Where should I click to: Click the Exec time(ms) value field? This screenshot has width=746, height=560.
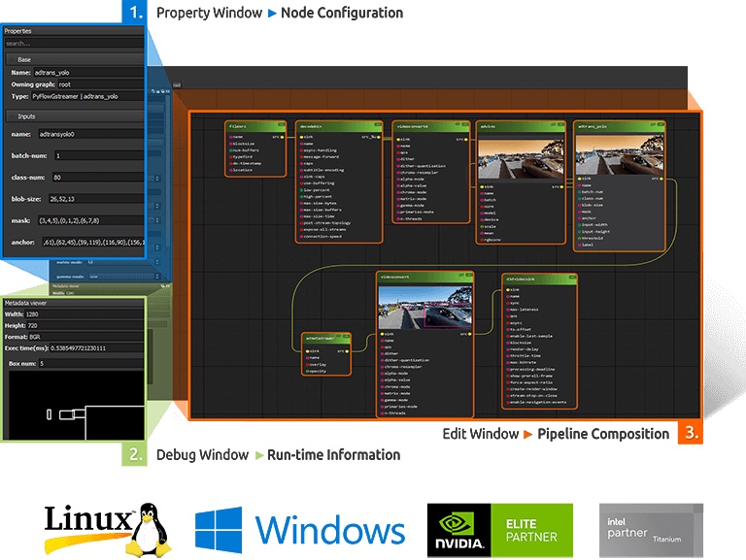click(x=96, y=348)
